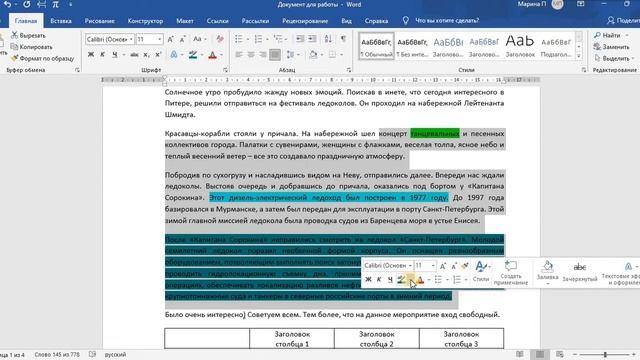
Task: Click the word count in the status bar
Action: [57, 355]
